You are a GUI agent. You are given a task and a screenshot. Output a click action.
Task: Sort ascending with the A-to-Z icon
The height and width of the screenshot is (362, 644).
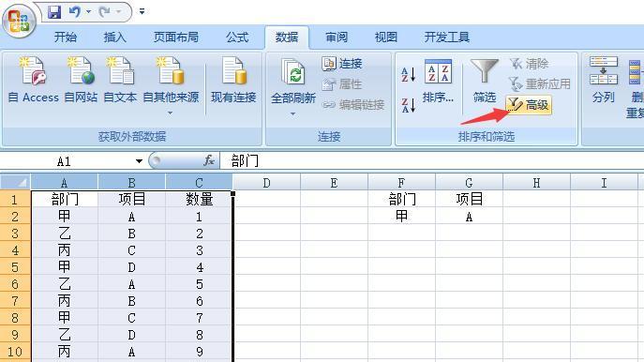coord(409,74)
